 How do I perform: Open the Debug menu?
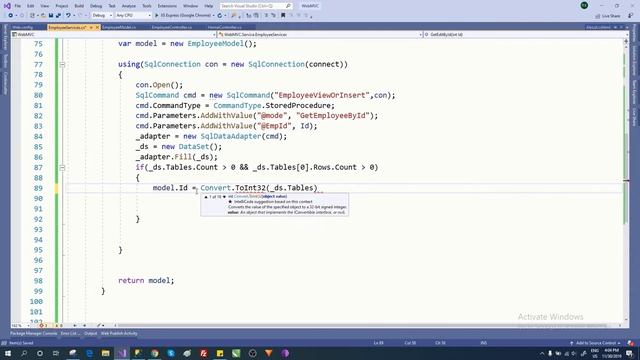[x=96, y=6]
